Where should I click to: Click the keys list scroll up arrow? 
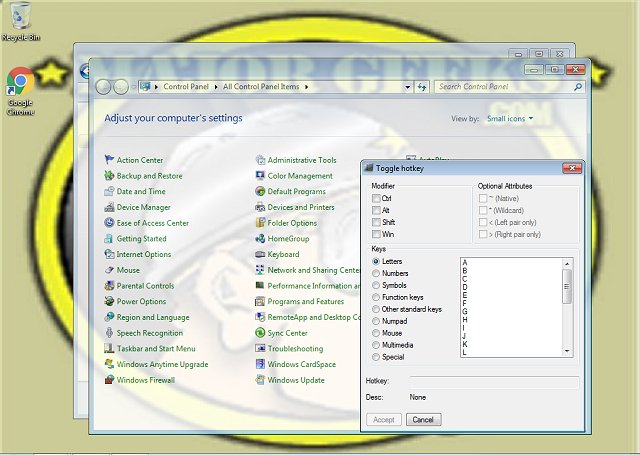coord(567,264)
